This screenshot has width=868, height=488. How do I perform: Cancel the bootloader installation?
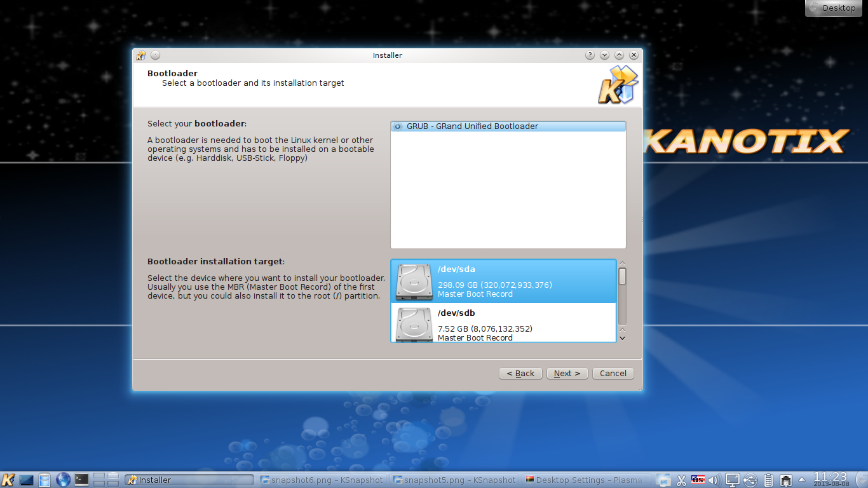(613, 373)
